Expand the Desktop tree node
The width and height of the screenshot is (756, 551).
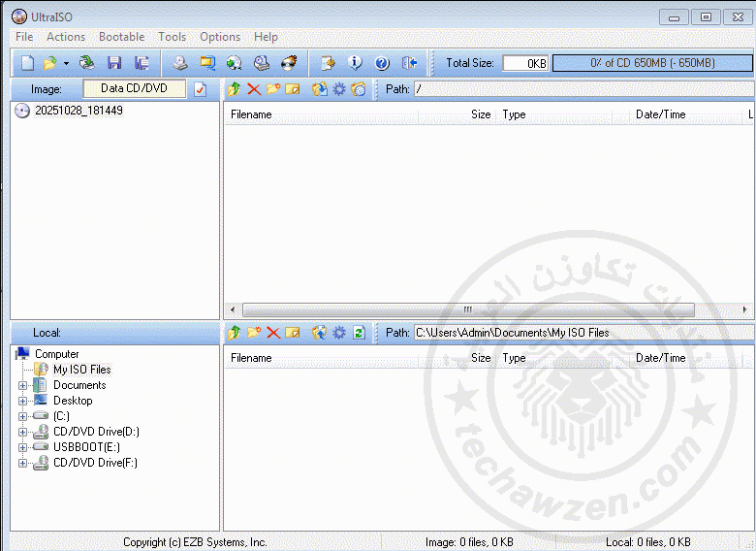tap(22, 401)
